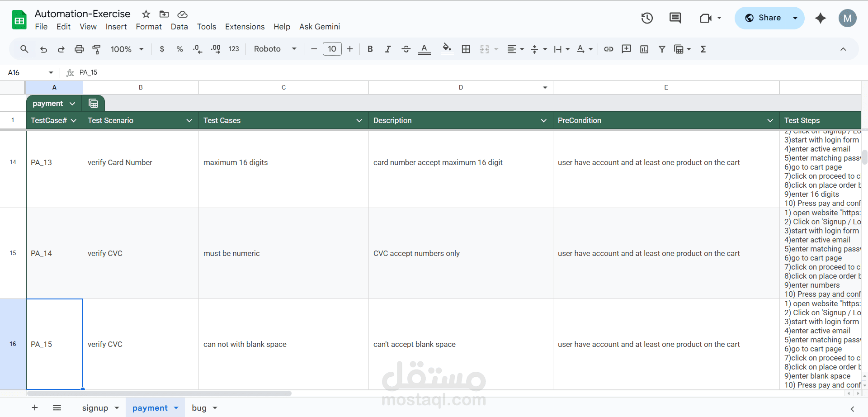
Task: Click the Share button
Action: point(769,18)
